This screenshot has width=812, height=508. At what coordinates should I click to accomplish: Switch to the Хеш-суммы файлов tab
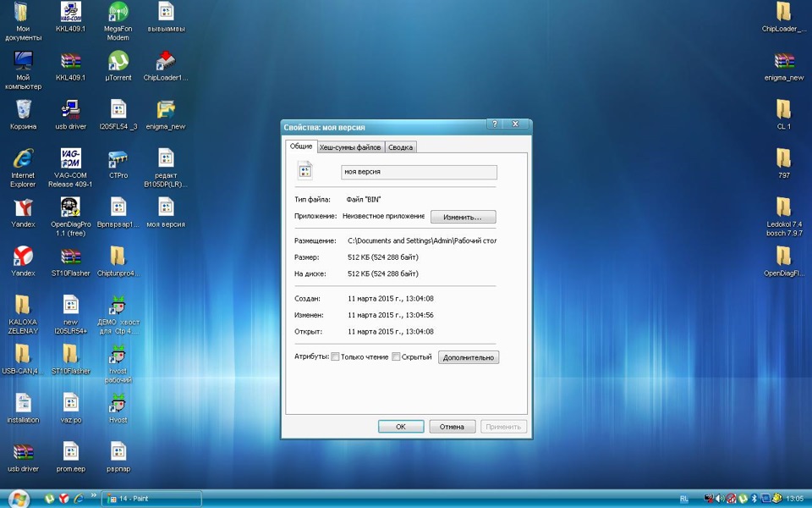point(350,147)
